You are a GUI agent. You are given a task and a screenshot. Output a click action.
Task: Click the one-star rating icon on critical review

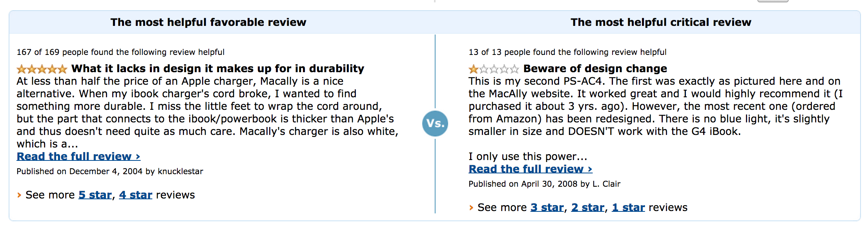point(494,69)
